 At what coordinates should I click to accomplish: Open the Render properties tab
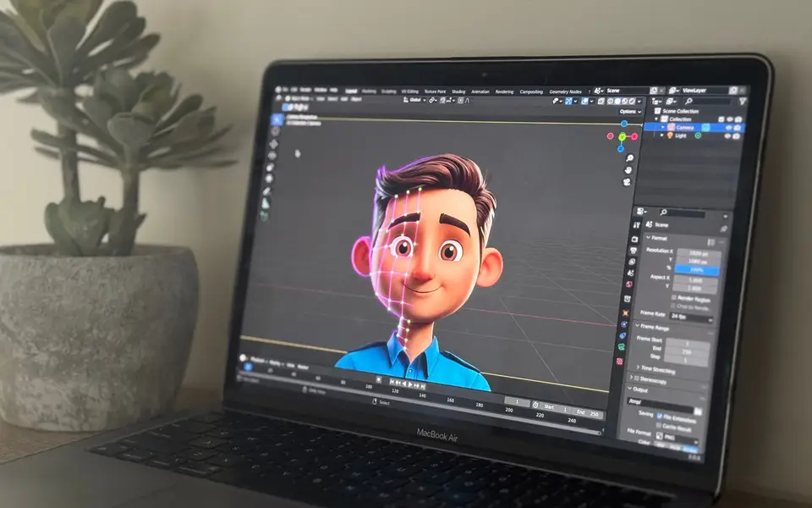(634, 239)
